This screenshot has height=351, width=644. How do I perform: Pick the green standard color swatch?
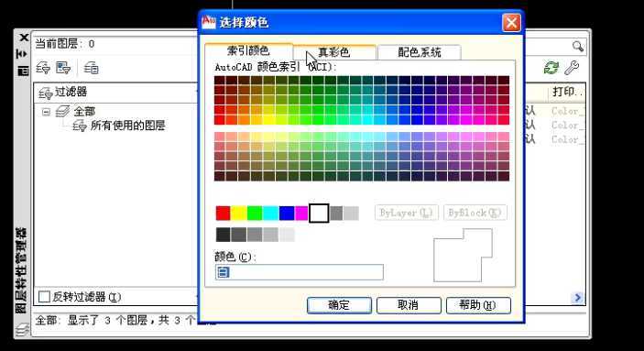tap(255, 214)
